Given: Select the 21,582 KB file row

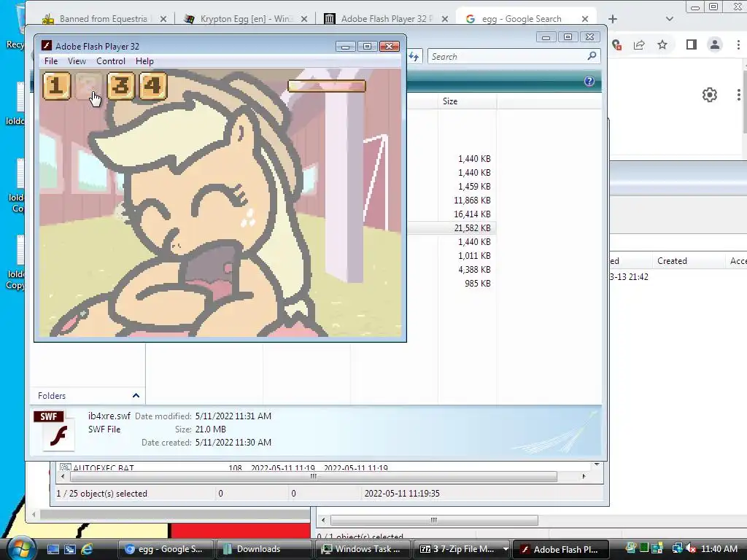Looking at the screenshot, I should pos(452,228).
